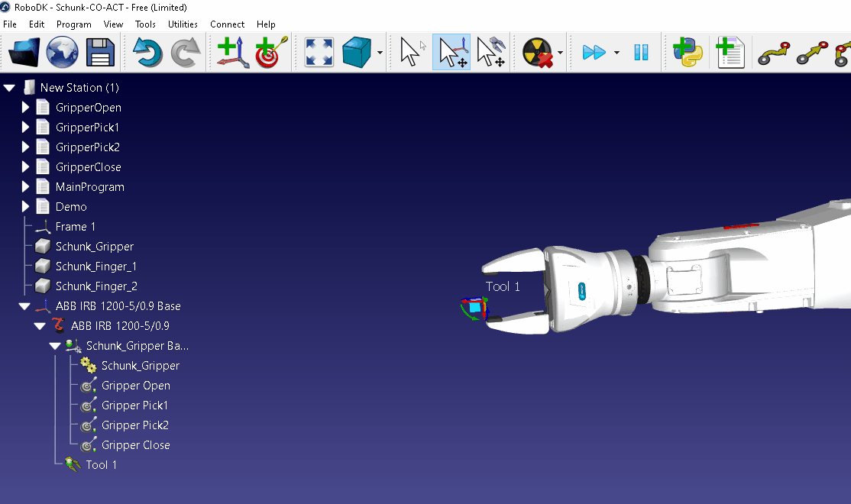Open the Utilities menu
Image resolution: width=851 pixels, height=504 pixels.
coord(183,24)
